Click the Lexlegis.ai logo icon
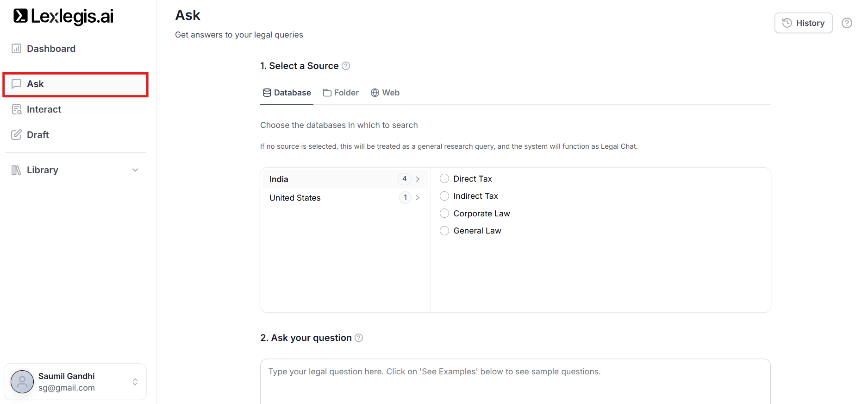The image size is (868, 404). click(x=20, y=16)
